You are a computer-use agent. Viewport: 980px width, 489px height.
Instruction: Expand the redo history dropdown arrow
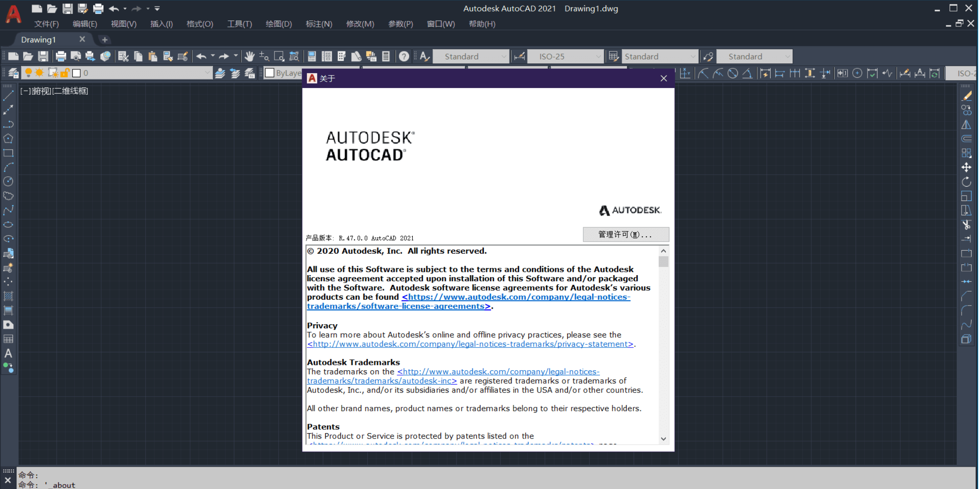tap(236, 56)
